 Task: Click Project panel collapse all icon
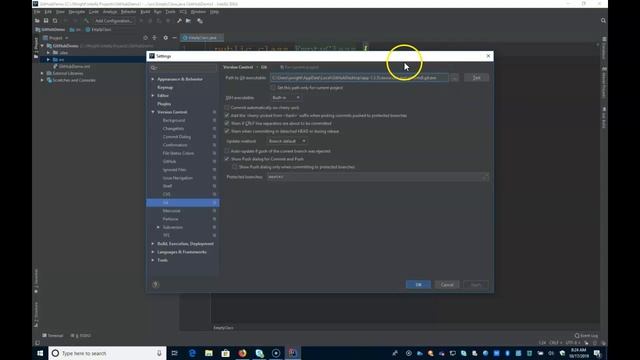coord(155,38)
